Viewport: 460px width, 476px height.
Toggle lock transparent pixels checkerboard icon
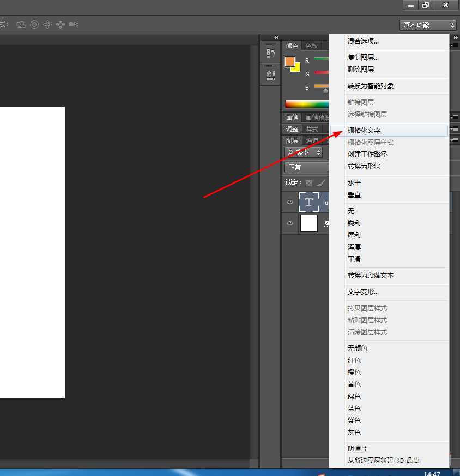point(308,182)
